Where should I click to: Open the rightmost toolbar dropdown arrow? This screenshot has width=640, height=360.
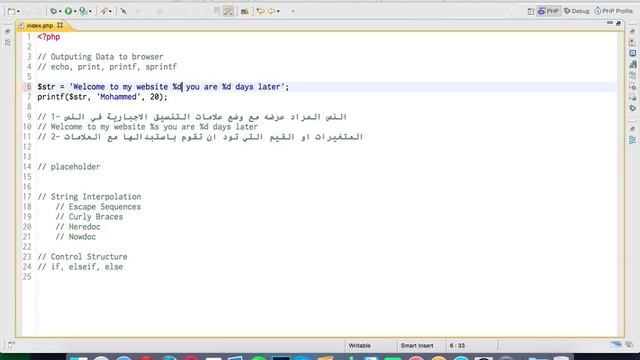[x=293, y=12]
